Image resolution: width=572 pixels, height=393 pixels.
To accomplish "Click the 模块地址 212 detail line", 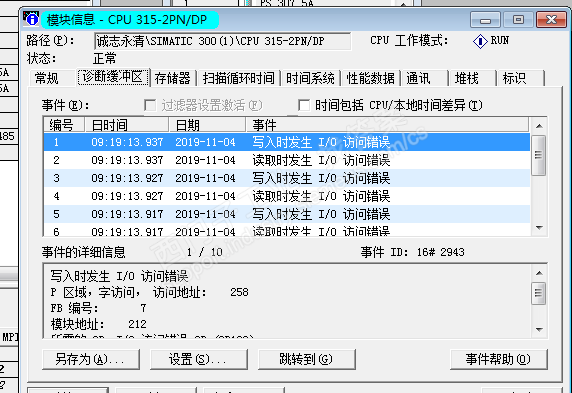I will (x=98, y=324).
